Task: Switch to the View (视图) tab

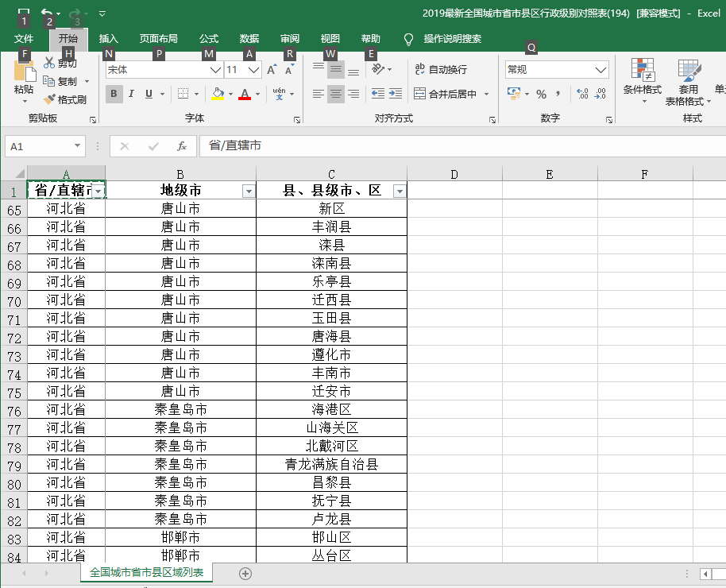Action: pos(330,38)
